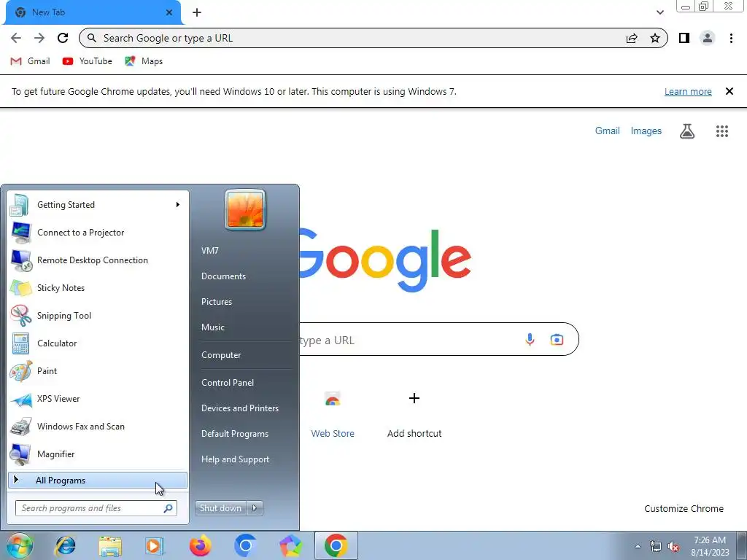Click the Search Labs flask icon
The image size is (747, 560).
(x=686, y=131)
